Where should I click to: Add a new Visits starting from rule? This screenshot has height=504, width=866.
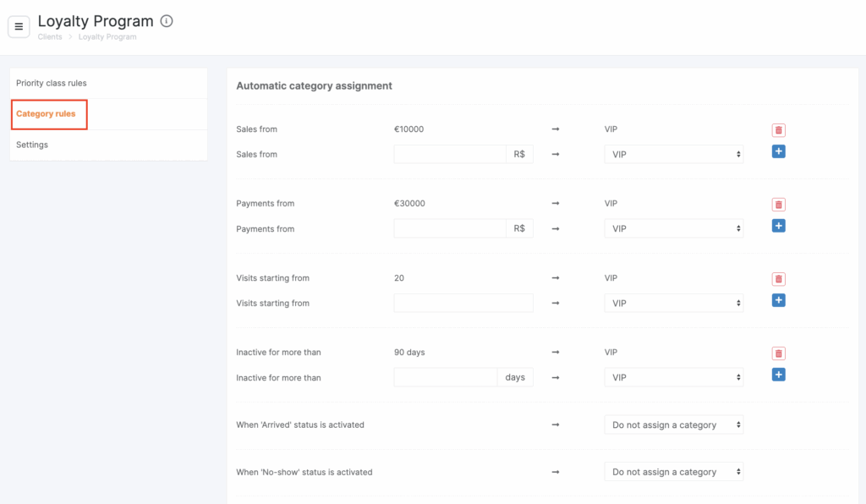[778, 300]
